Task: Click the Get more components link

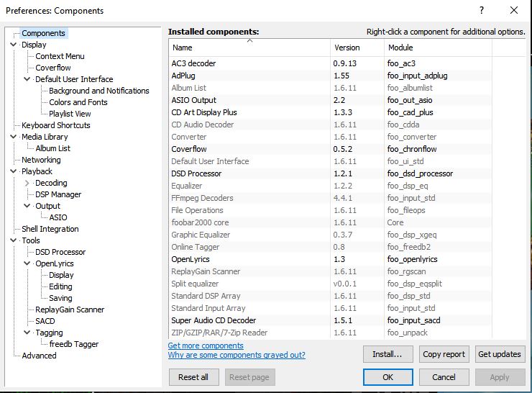Action: pos(206,345)
